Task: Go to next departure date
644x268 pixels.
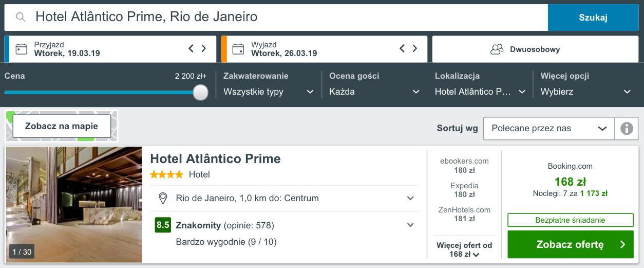Action: pyautogui.click(x=415, y=49)
